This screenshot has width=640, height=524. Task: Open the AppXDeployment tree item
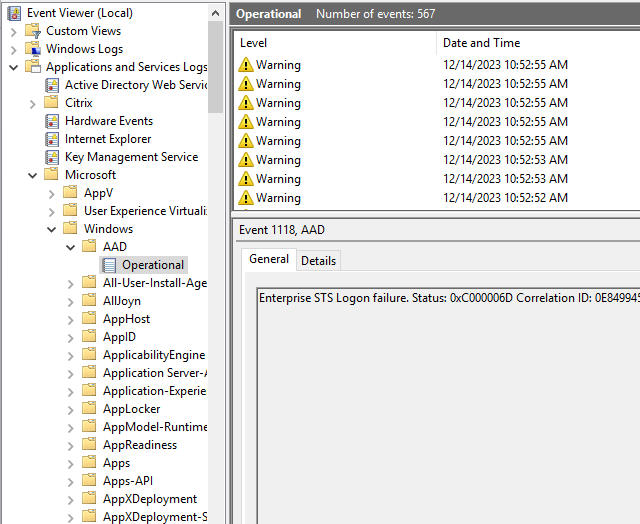click(x=149, y=499)
